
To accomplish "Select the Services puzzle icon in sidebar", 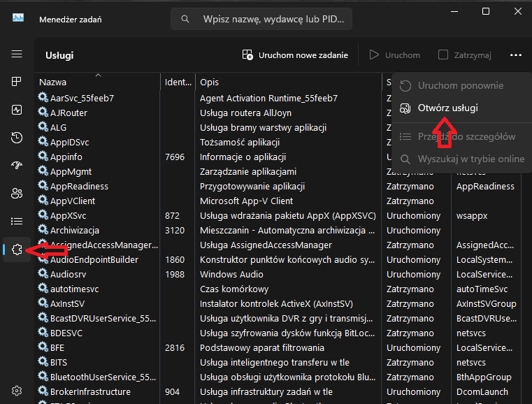I will [17, 250].
